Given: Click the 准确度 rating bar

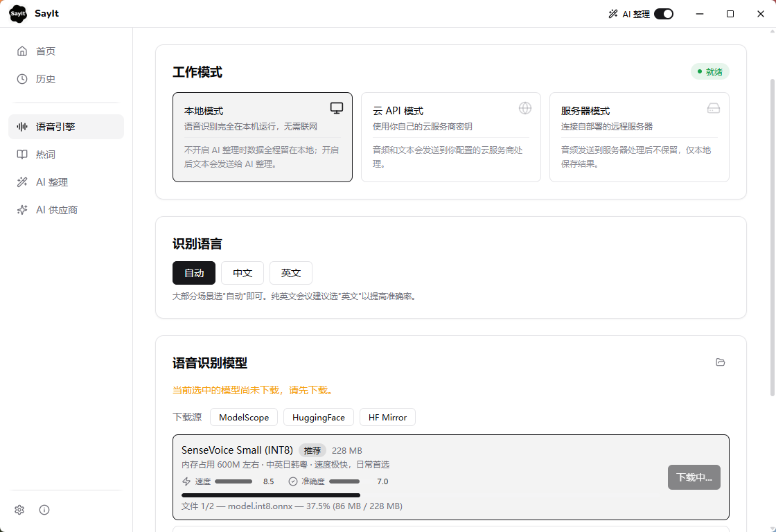Looking at the screenshot, I should [344, 481].
